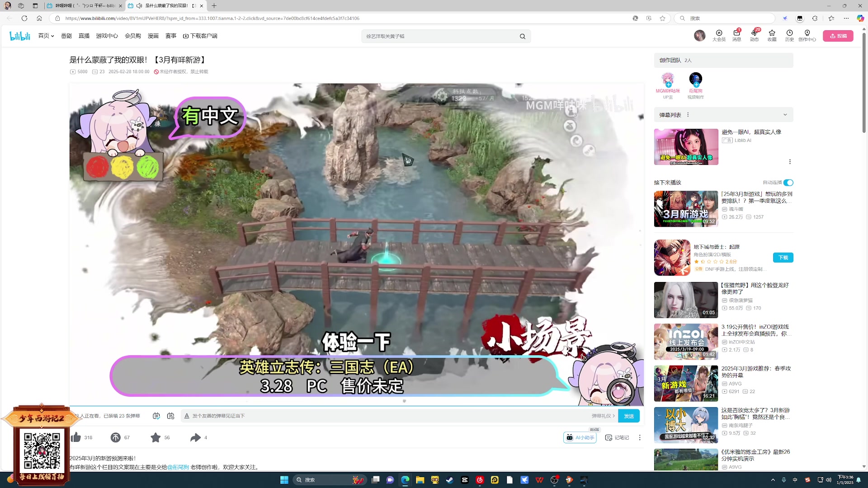Click the user avatar in header
Screen dimensions: 868x488
pos(699,36)
